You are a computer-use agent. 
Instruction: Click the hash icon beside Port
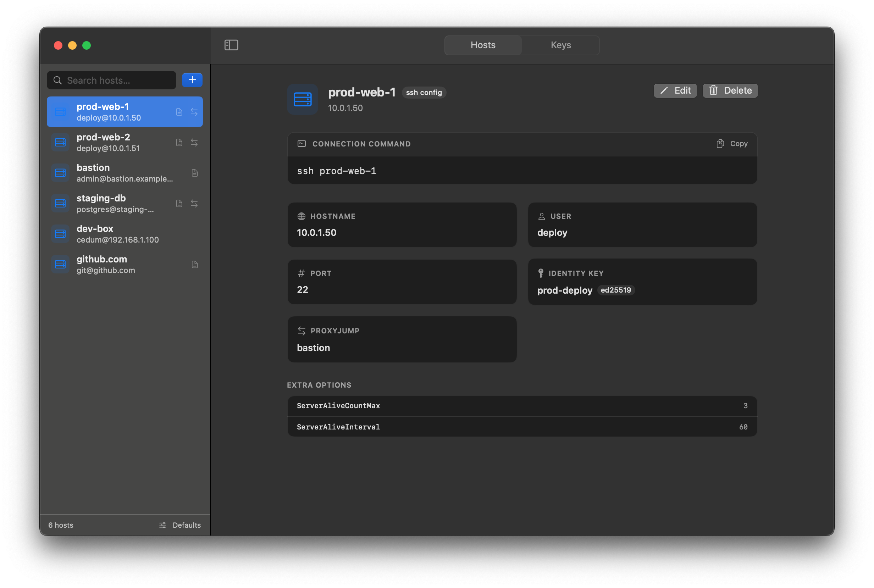301,273
